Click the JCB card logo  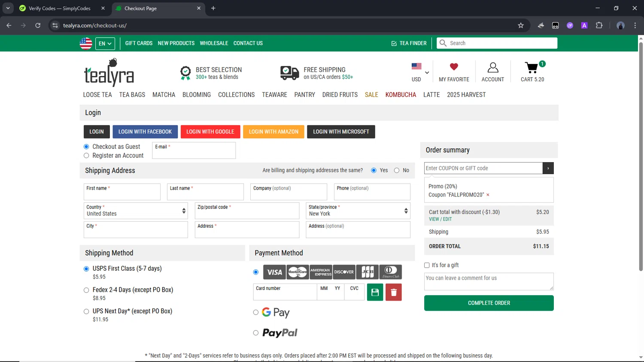coord(368,272)
